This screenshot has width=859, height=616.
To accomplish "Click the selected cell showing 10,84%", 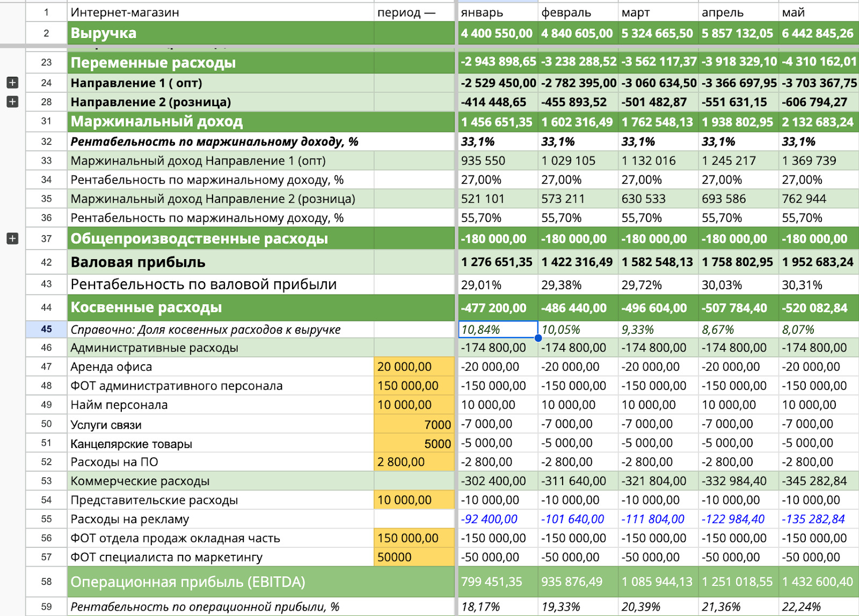I will [498, 329].
